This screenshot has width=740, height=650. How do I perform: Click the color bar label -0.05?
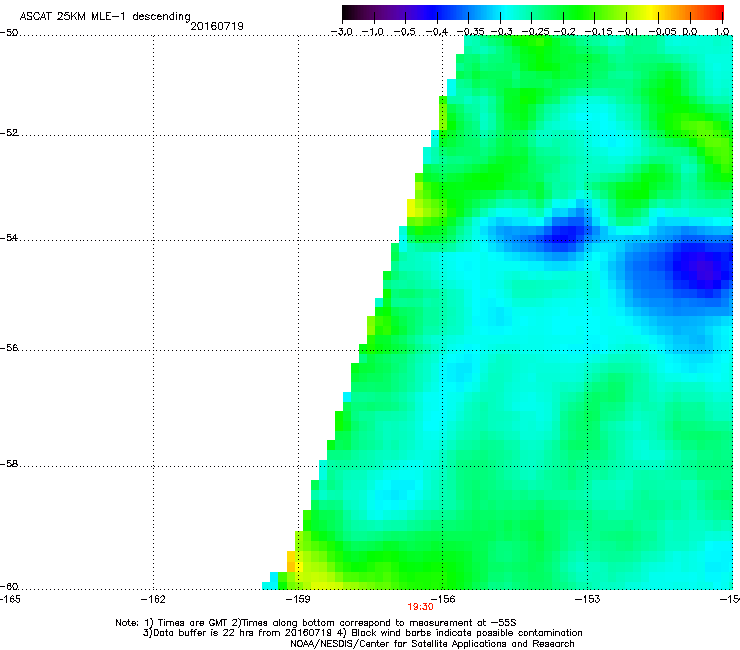[663, 32]
